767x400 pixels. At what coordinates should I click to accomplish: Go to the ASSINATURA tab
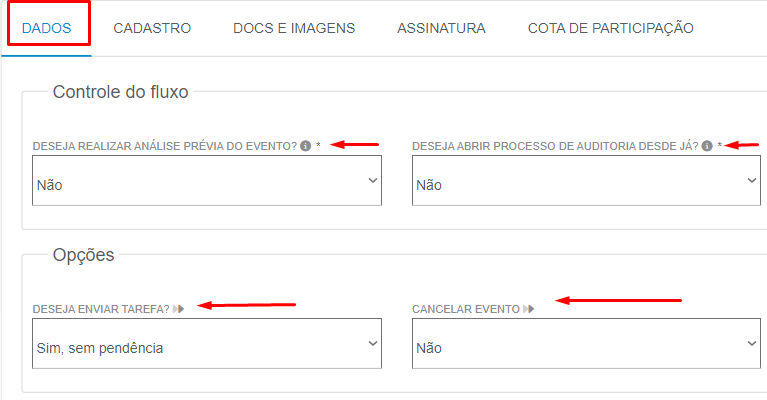pos(441,28)
